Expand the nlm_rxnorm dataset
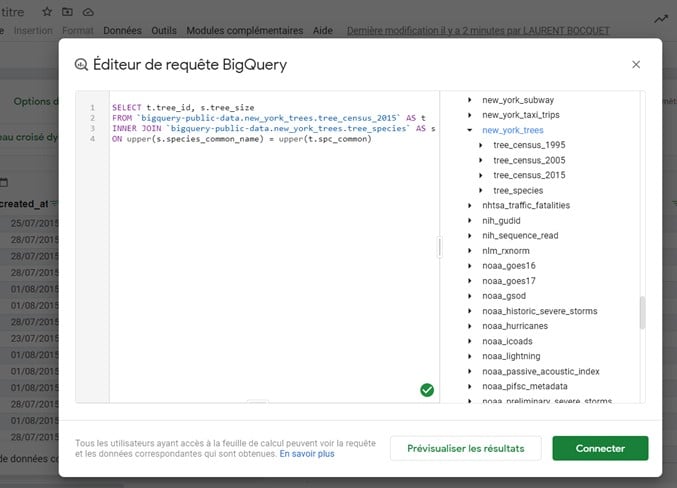Viewport: 677px width, 488px height. pyautogui.click(x=470, y=251)
